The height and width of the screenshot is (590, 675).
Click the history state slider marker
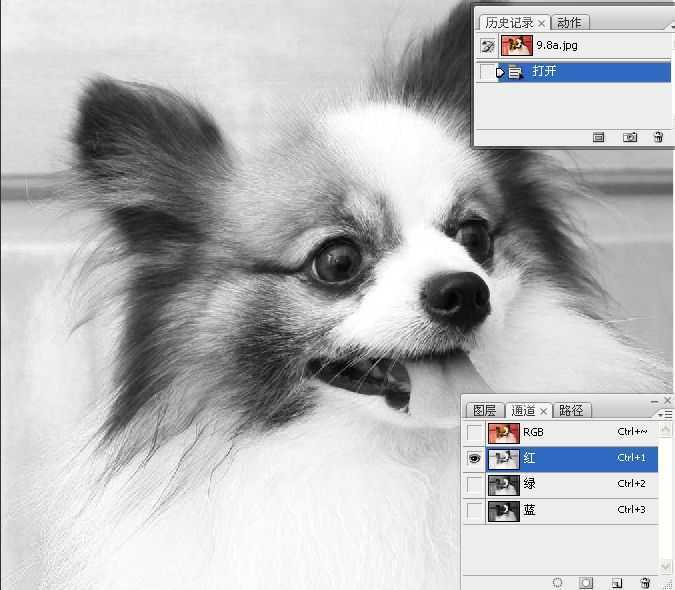pyautogui.click(x=500, y=72)
